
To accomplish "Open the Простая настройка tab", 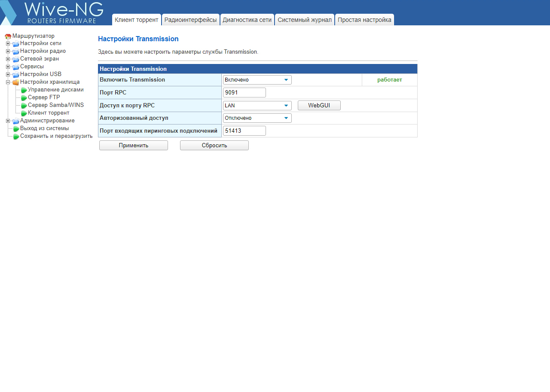I will coord(364,20).
